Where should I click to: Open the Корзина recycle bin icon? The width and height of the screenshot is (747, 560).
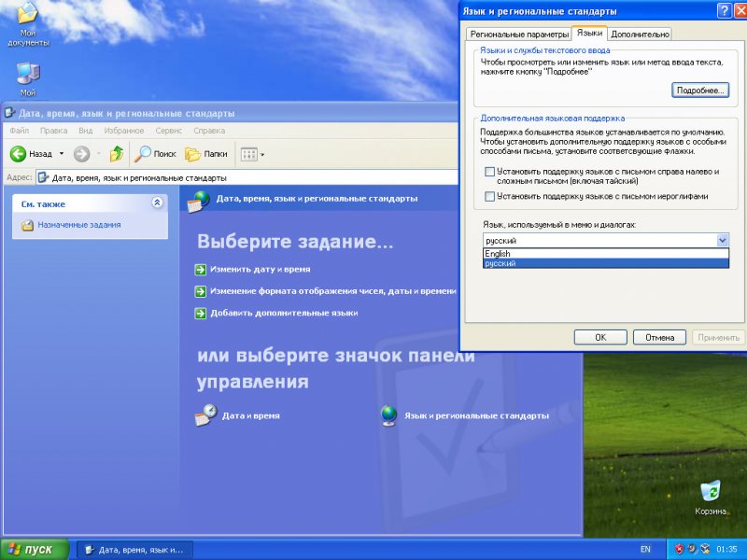point(711,497)
